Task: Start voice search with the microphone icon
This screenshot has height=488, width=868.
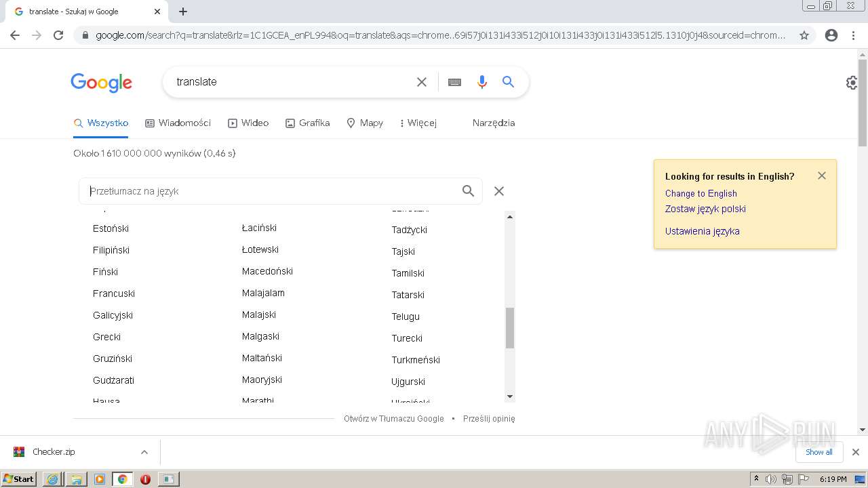Action: click(482, 82)
